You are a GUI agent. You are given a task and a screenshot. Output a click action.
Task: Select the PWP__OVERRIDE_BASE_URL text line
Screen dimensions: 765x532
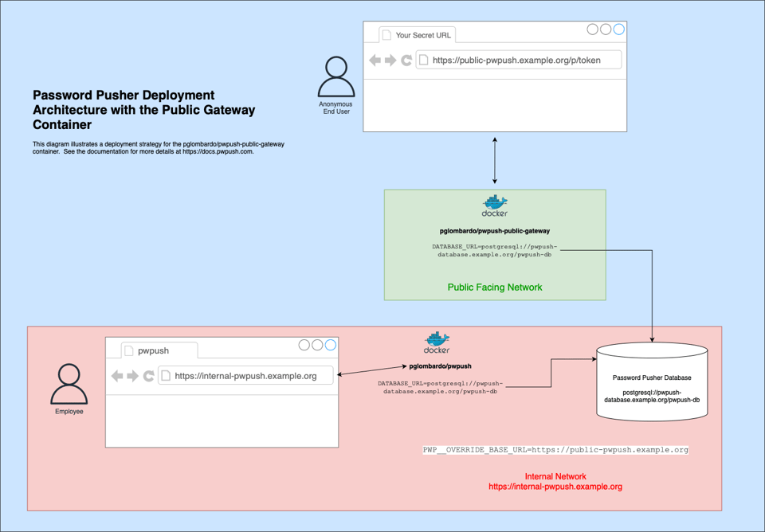[x=555, y=450]
